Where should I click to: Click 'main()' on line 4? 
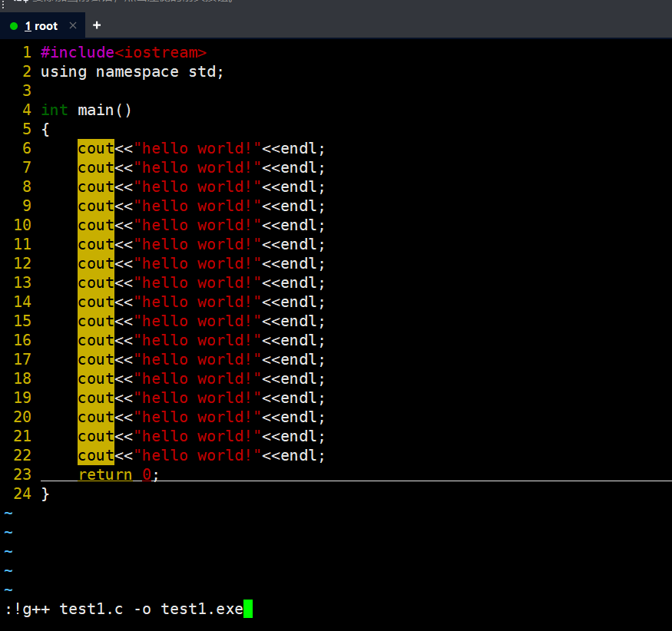[104, 110]
